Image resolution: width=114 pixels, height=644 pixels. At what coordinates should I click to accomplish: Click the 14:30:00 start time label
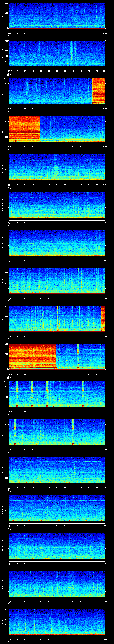tap(9, 639)
